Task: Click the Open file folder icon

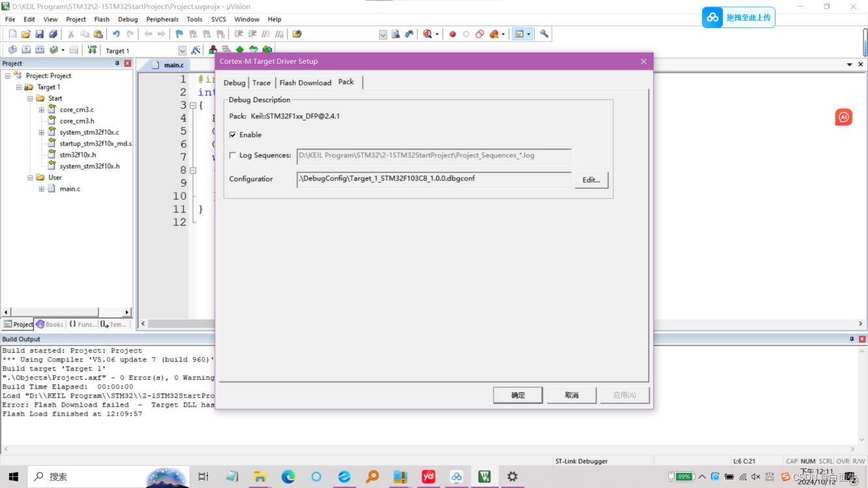Action: point(26,34)
